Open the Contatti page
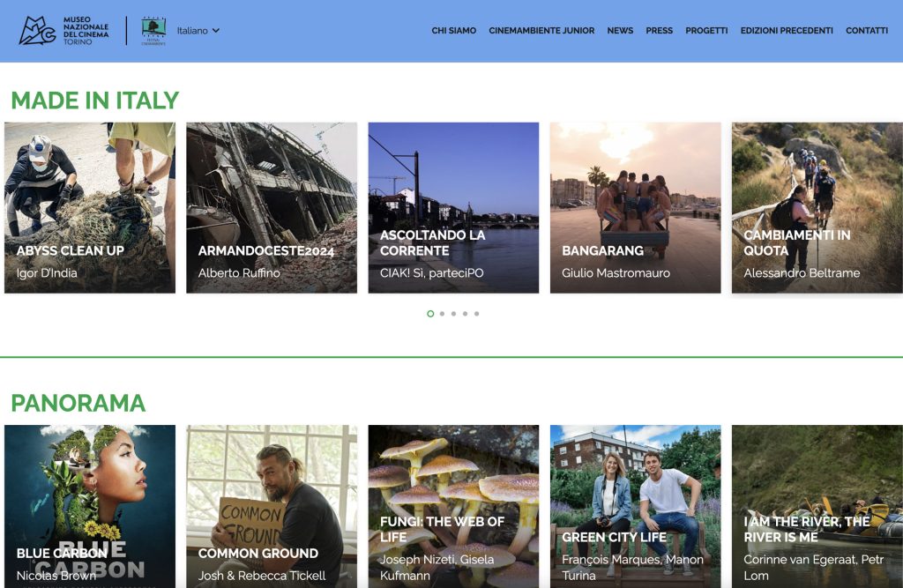Viewport: 903px width, 588px height. point(866,31)
